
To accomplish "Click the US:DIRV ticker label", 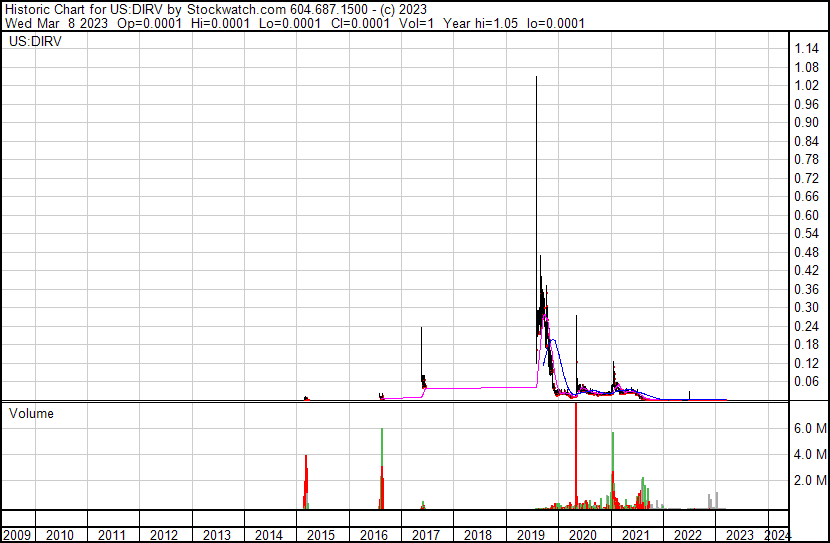I will coord(35,41).
